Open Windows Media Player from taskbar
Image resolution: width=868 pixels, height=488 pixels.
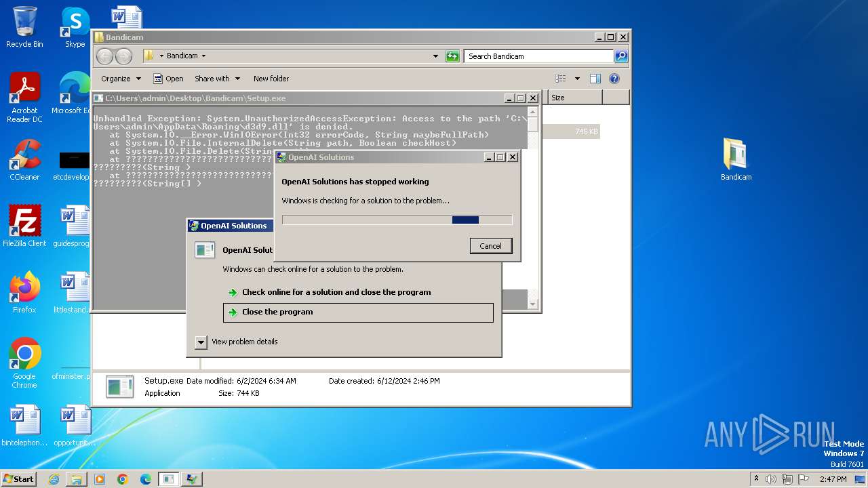pyautogui.click(x=100, y=479)
